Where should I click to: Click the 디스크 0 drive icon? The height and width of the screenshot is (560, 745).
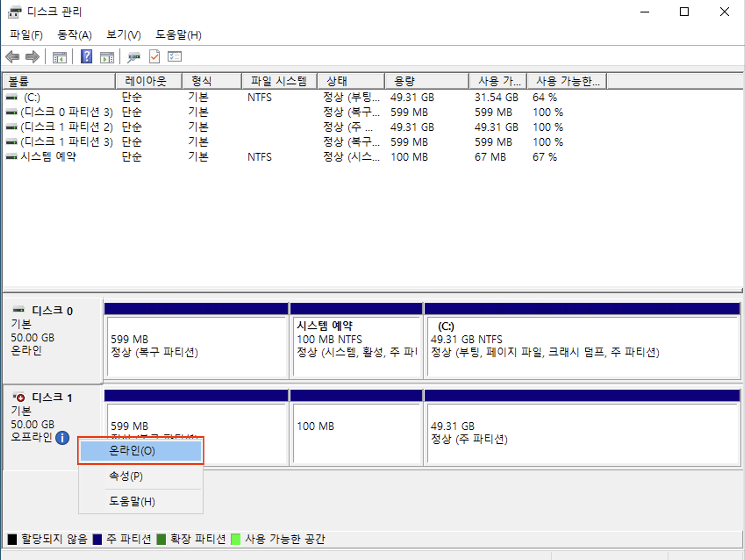(x=18, y=309)
